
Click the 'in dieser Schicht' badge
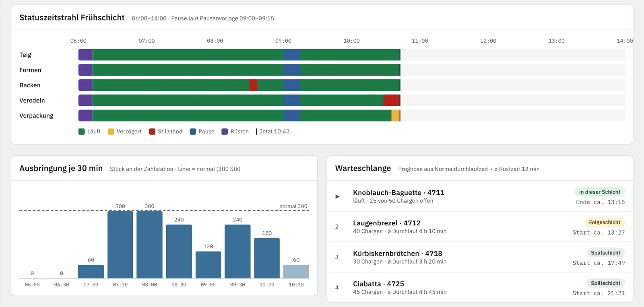tap(600, 192)
